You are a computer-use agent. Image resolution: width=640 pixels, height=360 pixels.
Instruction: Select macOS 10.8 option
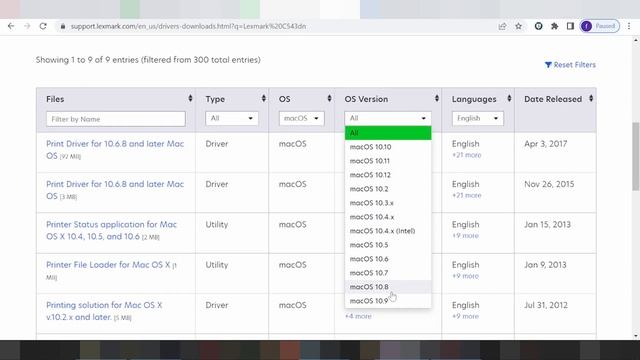coord(388,287)
